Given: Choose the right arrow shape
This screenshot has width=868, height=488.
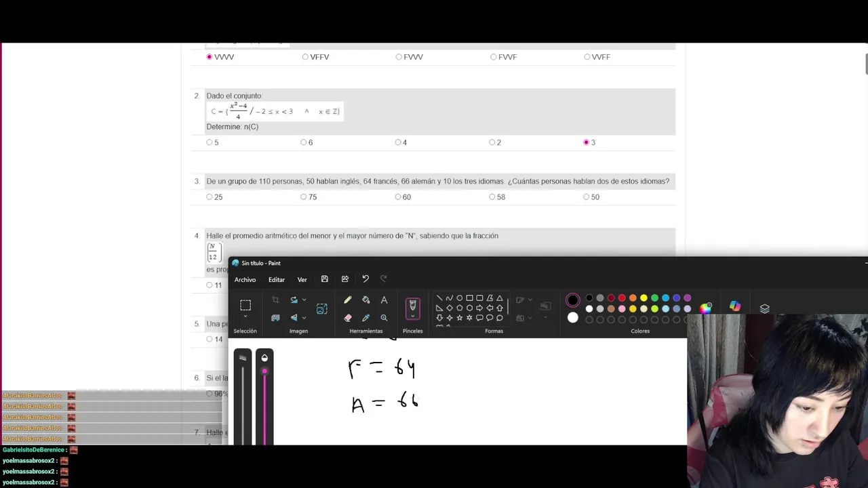Looking at the screenshot, I should click(x=479, y=308).
